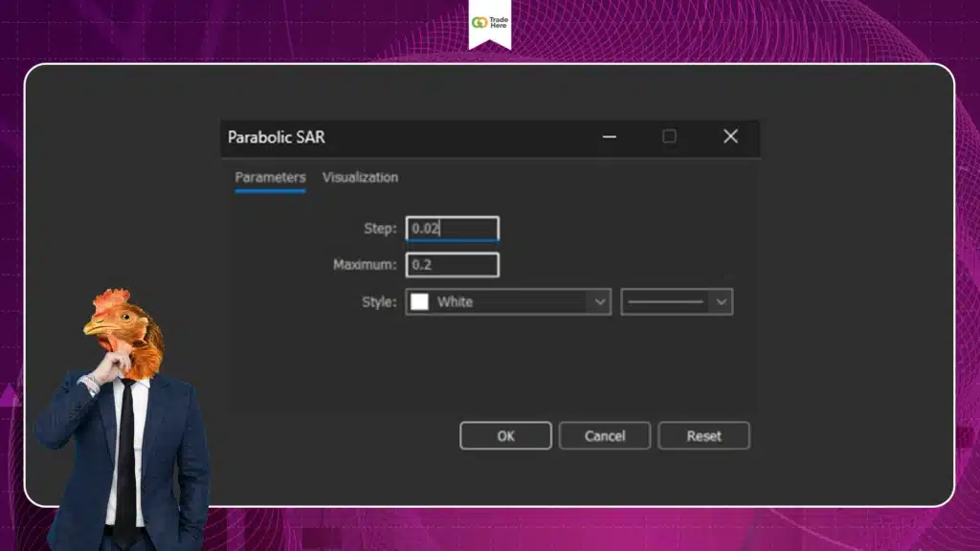Click inside the Maximum value field
Viewport: 980px width, 551px height.
452,265
